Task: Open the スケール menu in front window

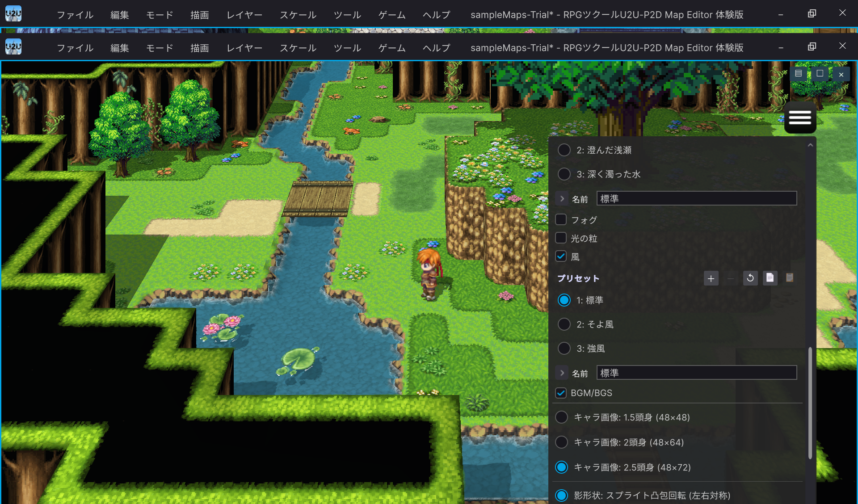Action: pos(298,48)
